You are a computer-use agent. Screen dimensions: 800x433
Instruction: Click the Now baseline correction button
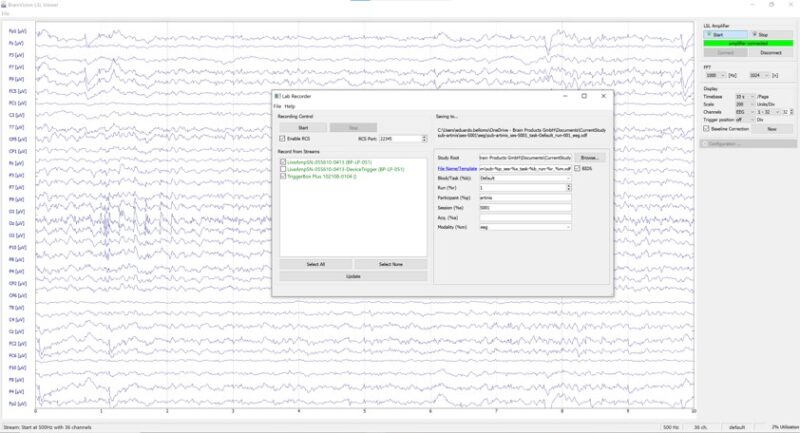[772, 129]
